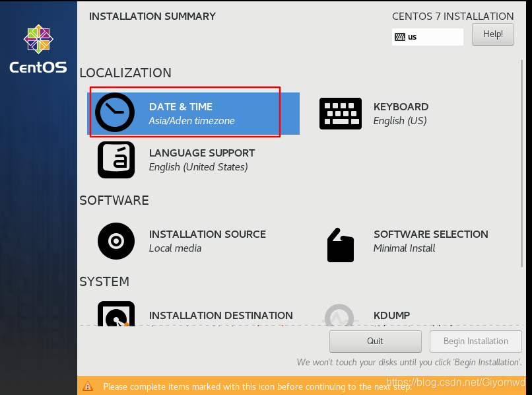Open the Date & Time clock icon
The height and width of the screenshot is (395, 532).
coord(115,112)
